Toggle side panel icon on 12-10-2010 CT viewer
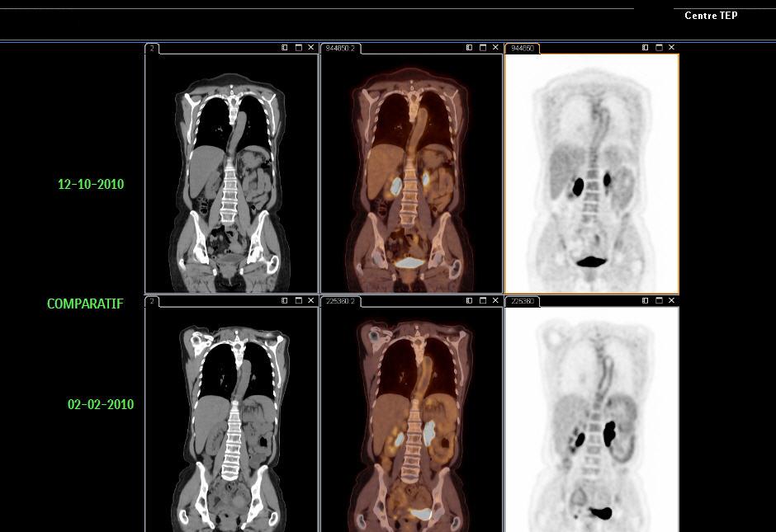The image size is (776, 532). tap(285, 48)
